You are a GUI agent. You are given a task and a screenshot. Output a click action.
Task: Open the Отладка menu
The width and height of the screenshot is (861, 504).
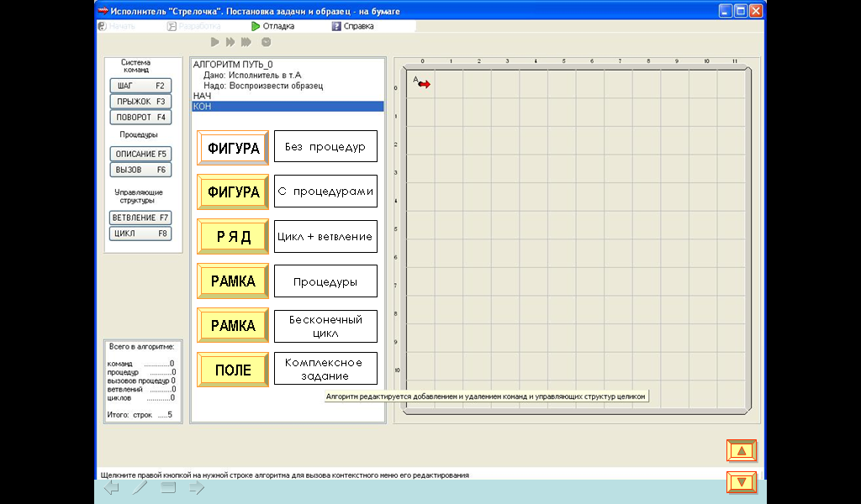[273, 26]
